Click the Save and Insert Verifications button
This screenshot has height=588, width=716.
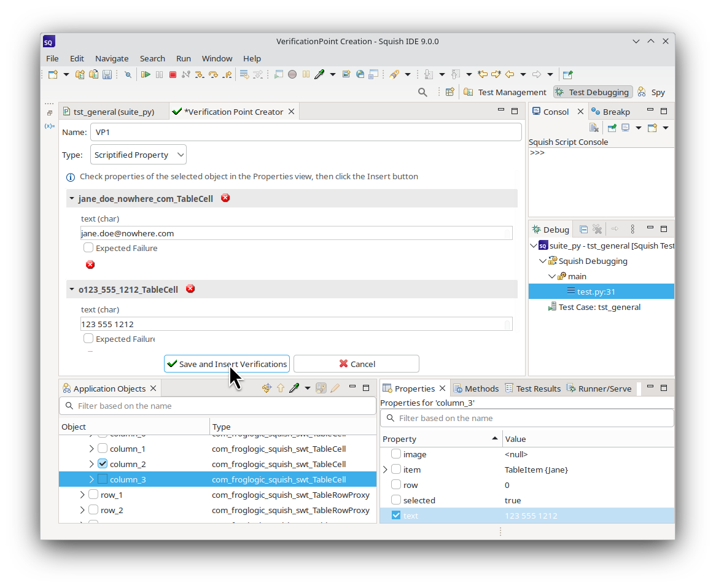[227, 364]
